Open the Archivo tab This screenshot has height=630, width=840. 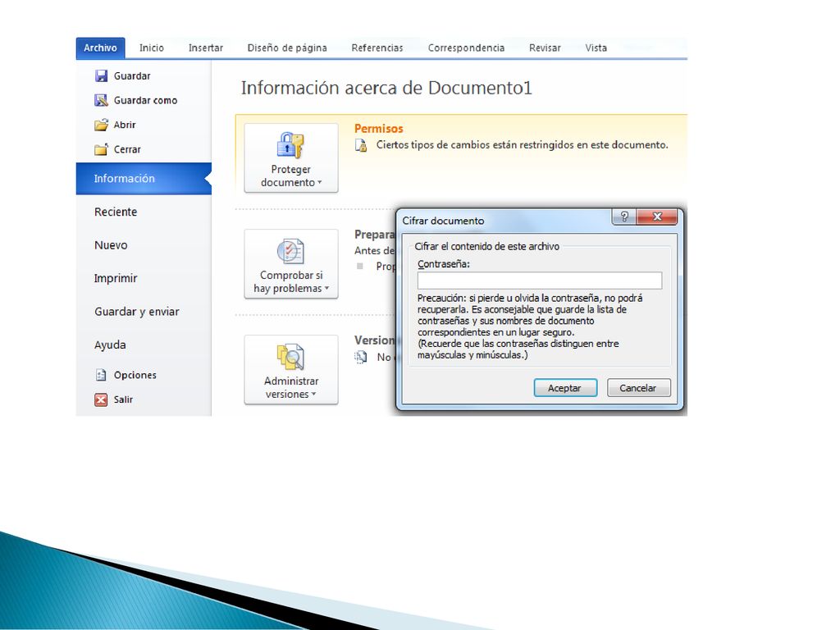point(100,48)
